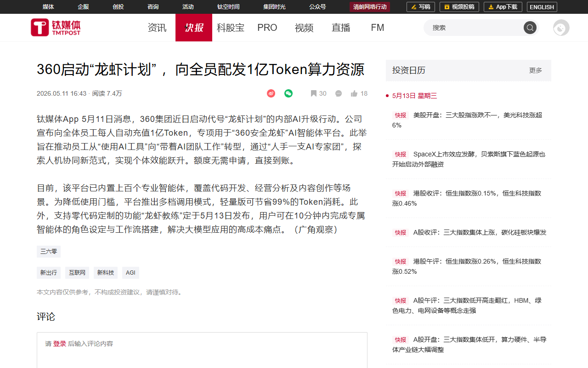Click the 视频投稿 button
This screenshot has height=368, width=588.
pos(459,7)
